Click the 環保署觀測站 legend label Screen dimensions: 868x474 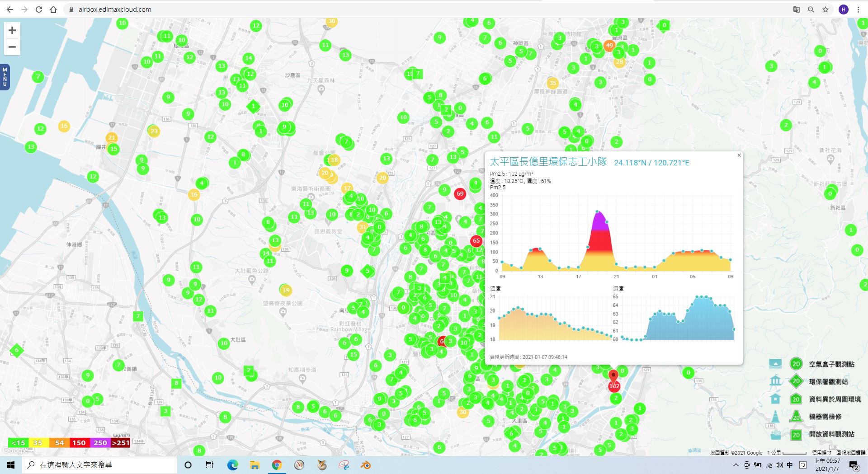(828, 382)
